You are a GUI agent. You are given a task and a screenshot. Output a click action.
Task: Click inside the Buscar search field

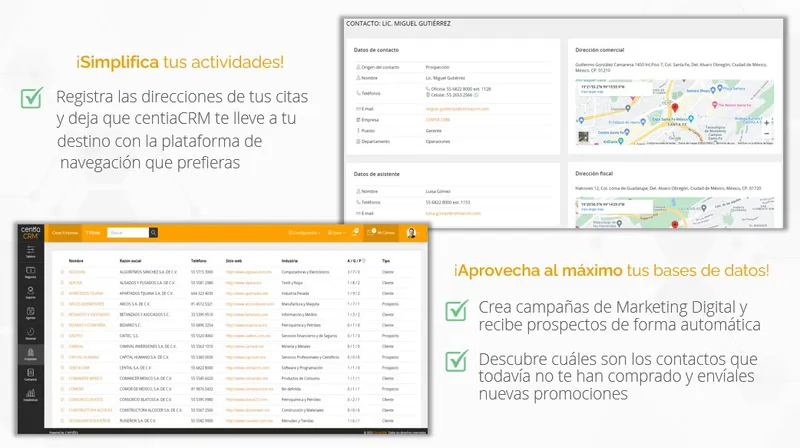pyautogui.click(x=128, y=233)
